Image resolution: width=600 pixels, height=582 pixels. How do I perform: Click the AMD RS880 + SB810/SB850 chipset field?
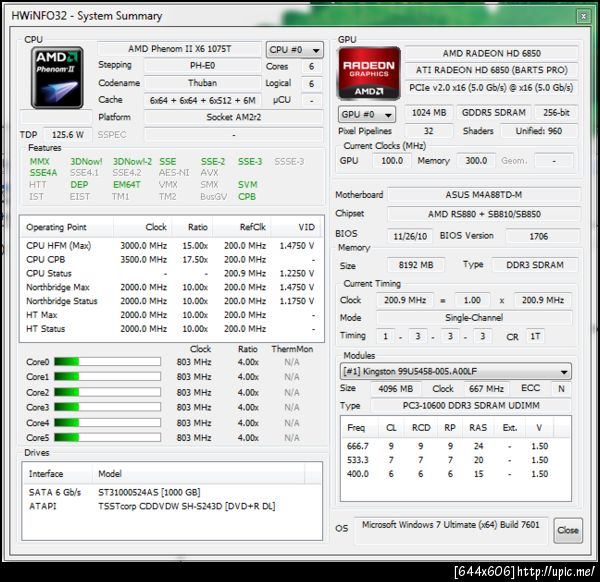point(484,214)
